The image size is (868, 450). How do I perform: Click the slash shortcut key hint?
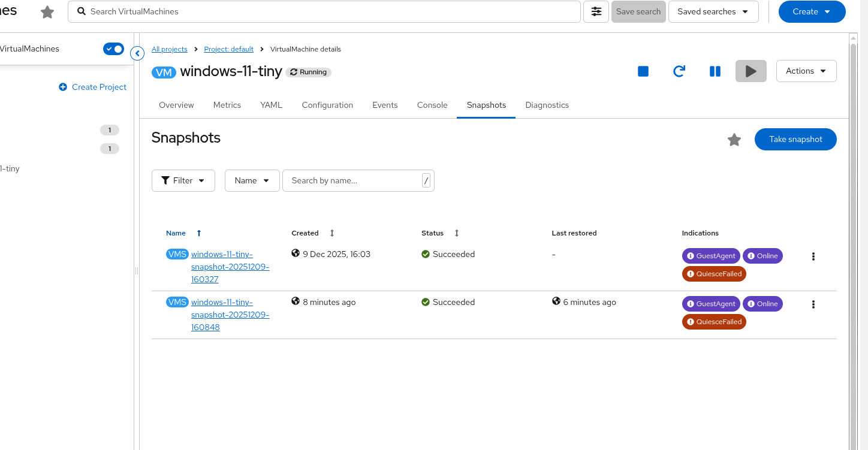point(426,180)
